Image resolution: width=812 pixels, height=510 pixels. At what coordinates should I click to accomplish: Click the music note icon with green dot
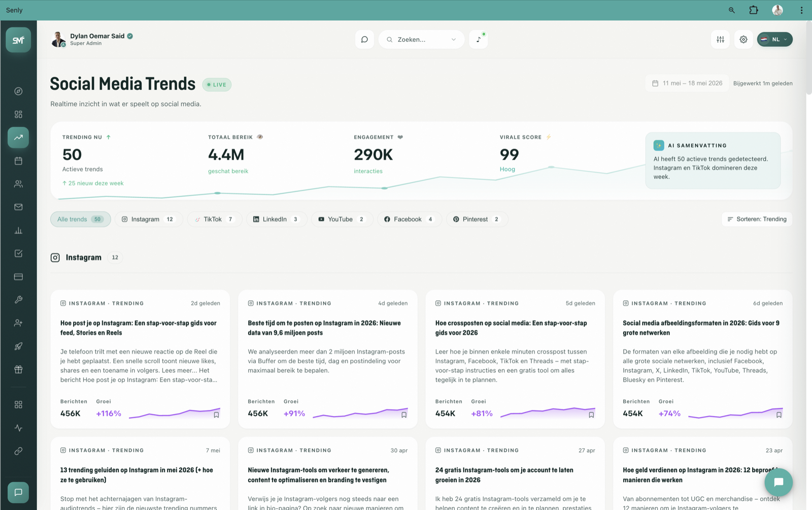pyautogui.click(x=479, y=39)
